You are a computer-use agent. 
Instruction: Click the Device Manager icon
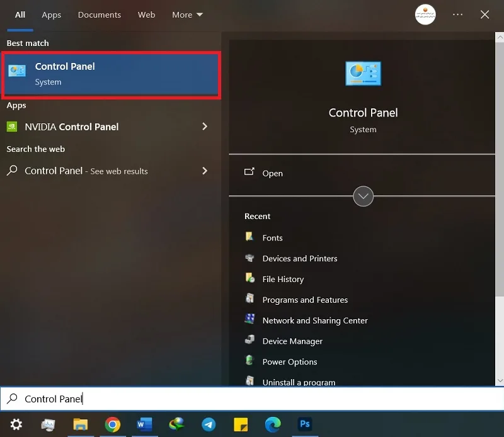point(249,339)
